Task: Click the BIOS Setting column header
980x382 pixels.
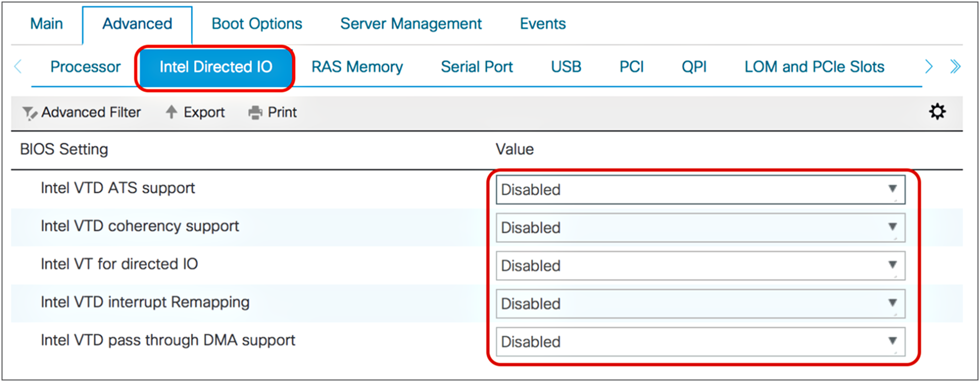Action: (64, 149)
